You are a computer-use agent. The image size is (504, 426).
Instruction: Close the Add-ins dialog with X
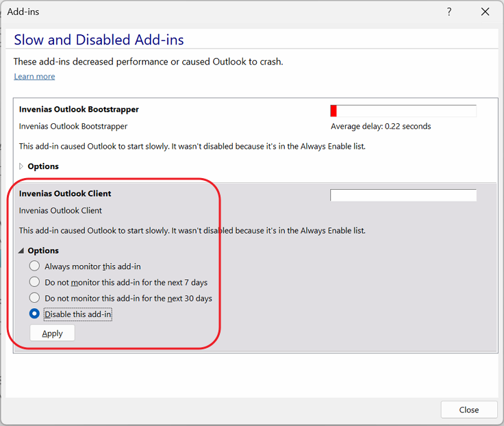[485, 12]
